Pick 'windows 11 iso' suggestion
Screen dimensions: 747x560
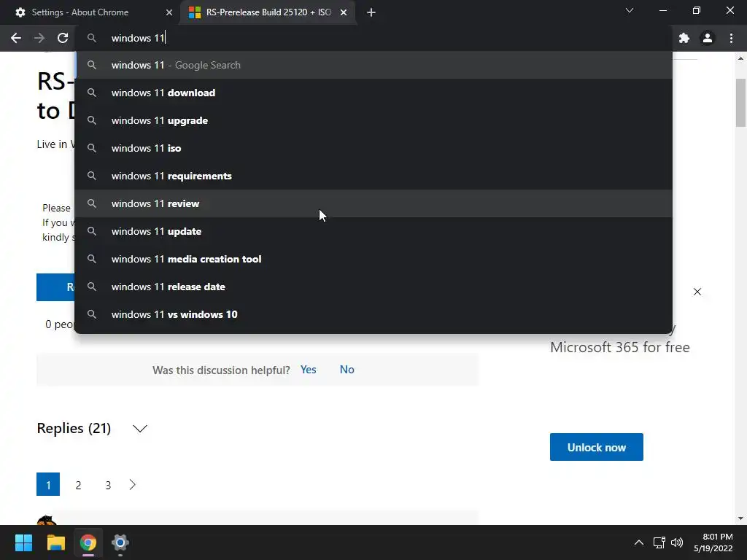[x=373, y=148]
